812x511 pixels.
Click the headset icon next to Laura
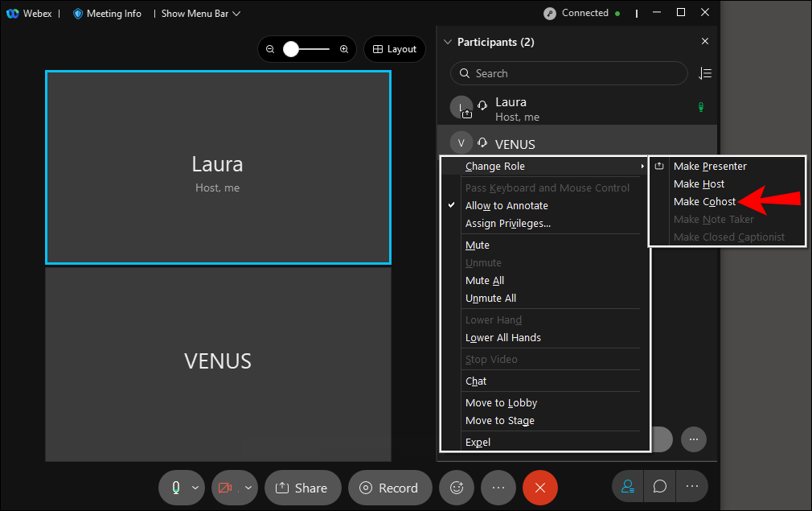(482, 105)
